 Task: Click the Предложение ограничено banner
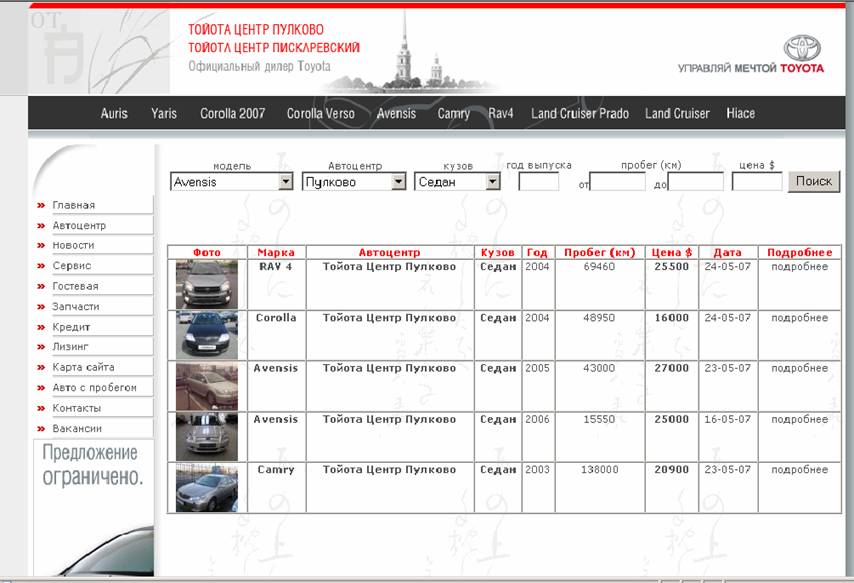point(93,465)
